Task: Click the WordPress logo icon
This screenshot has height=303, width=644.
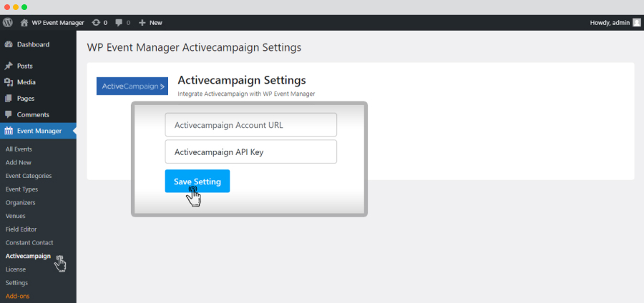Action: point(7,23)
